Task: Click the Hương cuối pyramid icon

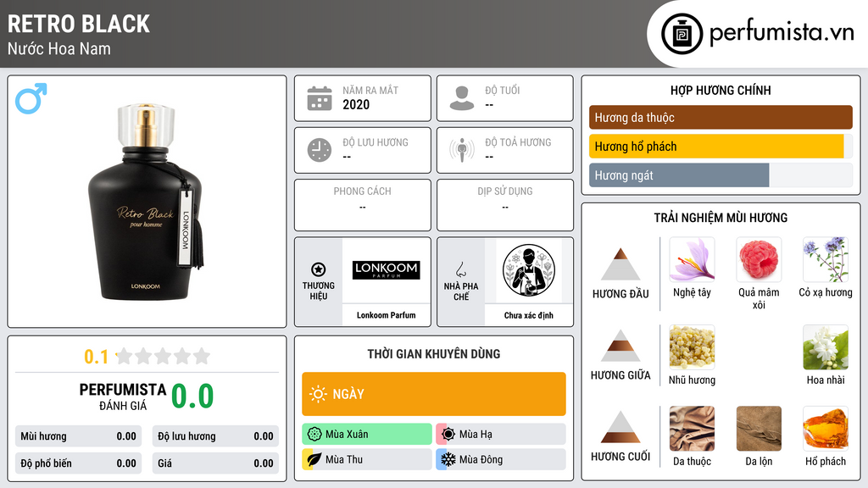Action: click(620, 427)
